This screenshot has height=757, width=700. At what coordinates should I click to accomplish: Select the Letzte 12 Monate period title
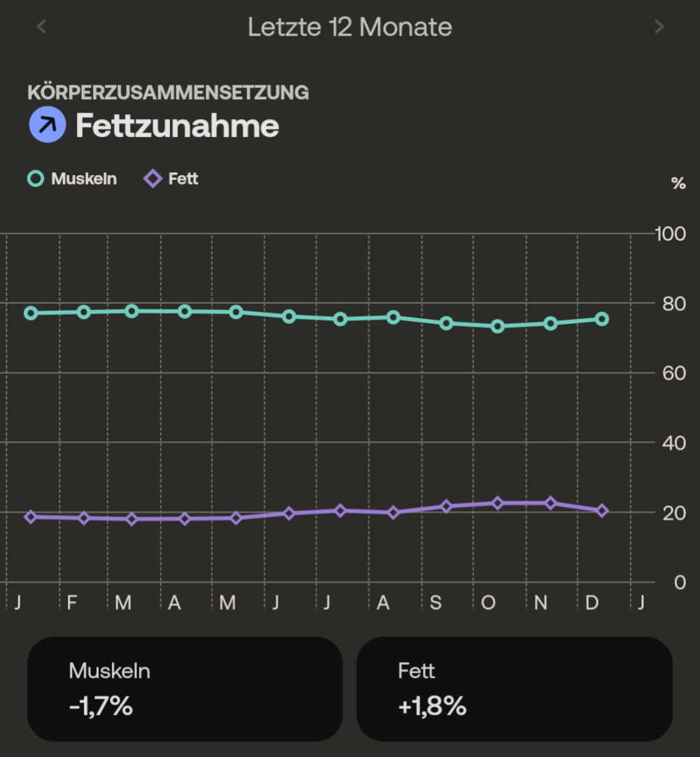(x=349, y=27)
